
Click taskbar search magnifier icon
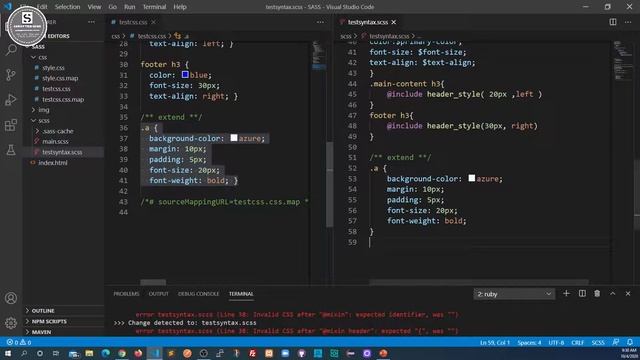24,353
